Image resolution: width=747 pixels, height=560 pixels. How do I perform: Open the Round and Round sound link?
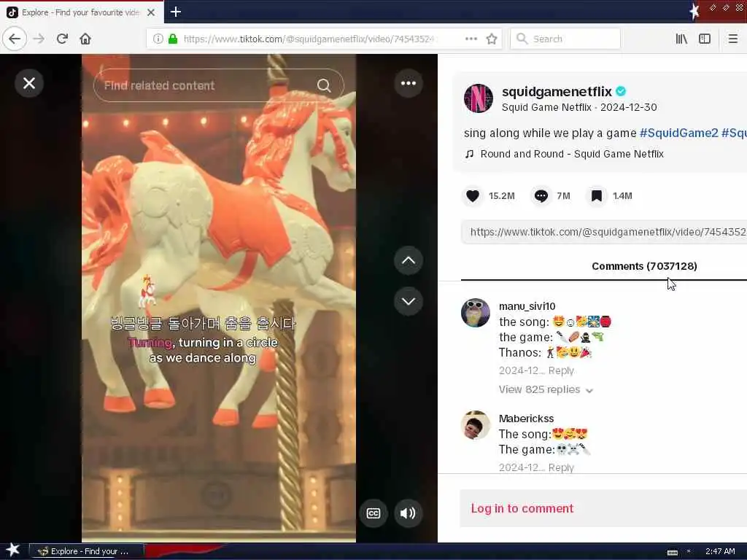[x=572, y=154]
